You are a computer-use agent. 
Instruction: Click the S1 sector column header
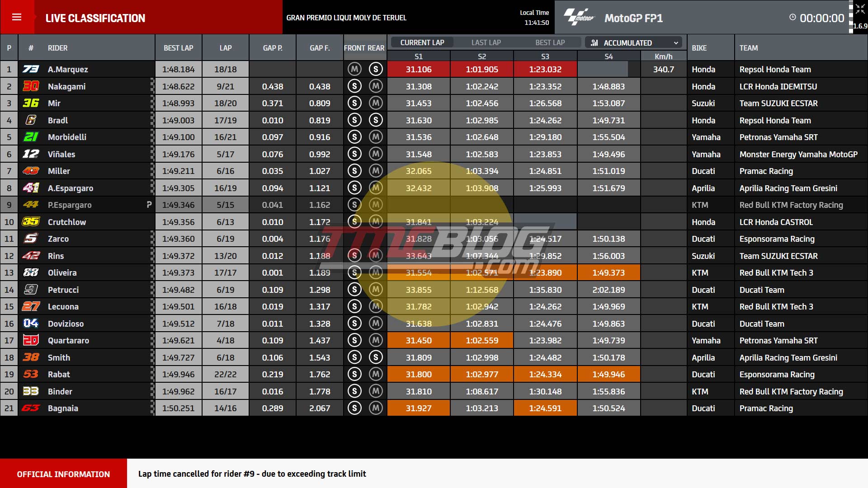pyautogui.click(x=419, y=56)
